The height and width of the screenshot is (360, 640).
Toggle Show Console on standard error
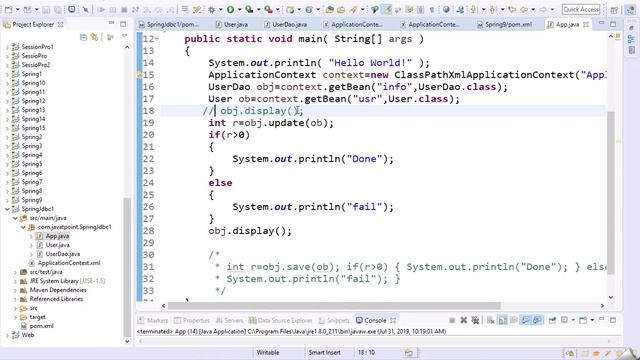click(x=538, y=320)
